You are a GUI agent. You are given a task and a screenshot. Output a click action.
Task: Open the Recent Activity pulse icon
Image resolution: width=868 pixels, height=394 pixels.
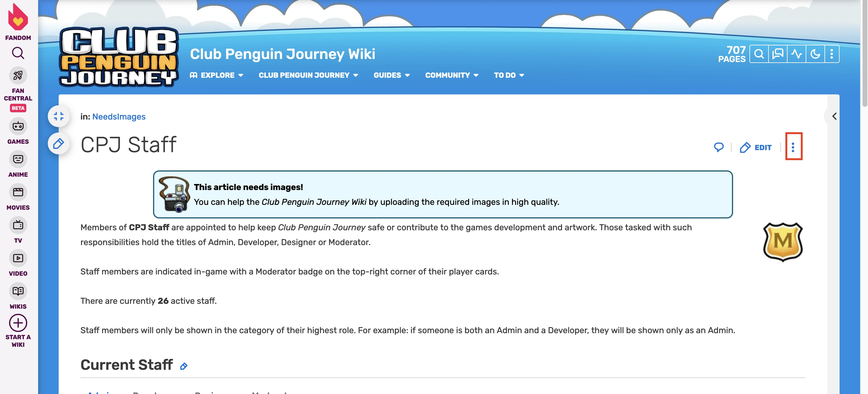point(797,54)
